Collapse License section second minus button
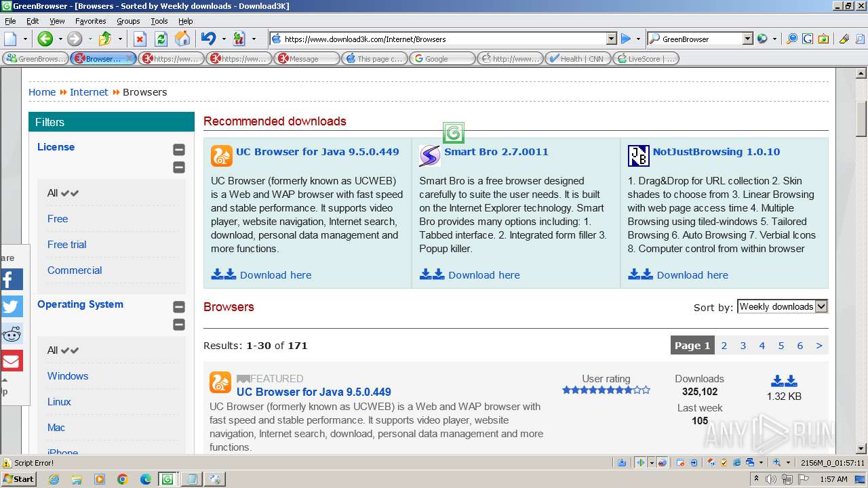Screen dimensions: 868x488 (x=179, y=167)
